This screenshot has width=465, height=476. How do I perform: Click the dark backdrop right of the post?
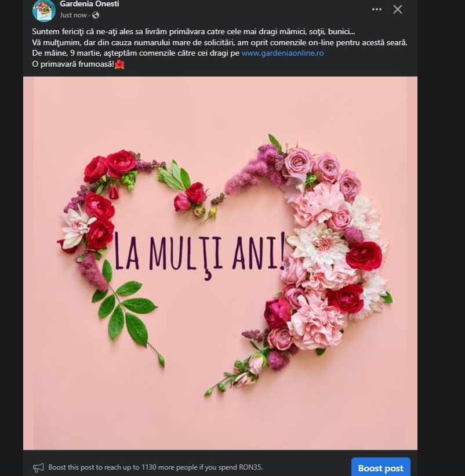coord(441,238)
